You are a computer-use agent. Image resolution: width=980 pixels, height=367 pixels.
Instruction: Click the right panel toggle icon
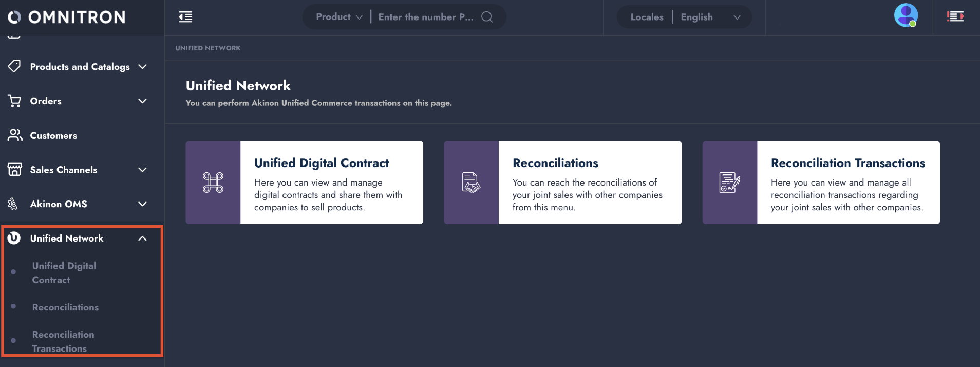(x=955, y=17)
